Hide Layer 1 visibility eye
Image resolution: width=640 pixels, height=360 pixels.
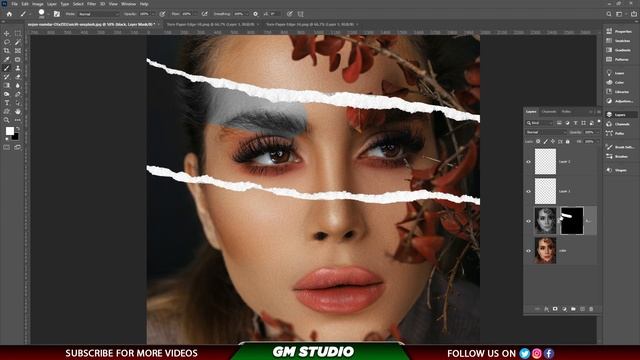(x=529, y=191)
